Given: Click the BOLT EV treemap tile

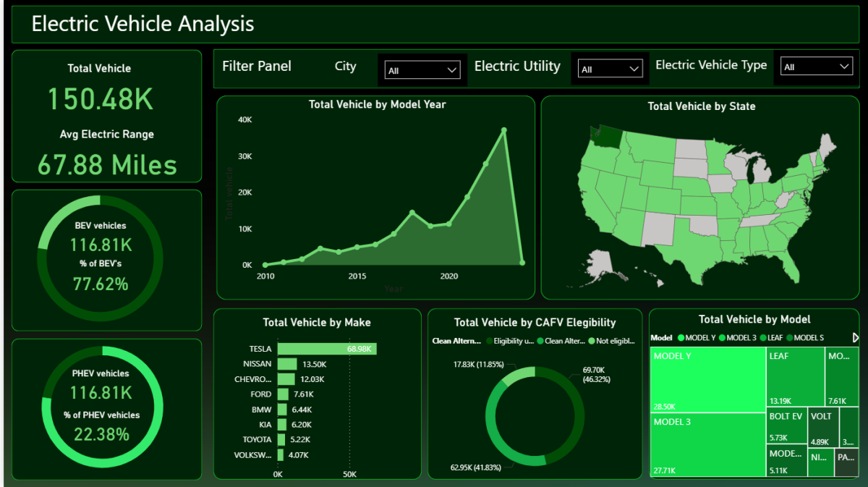Looking at the screenshot, I should [786, 426].
